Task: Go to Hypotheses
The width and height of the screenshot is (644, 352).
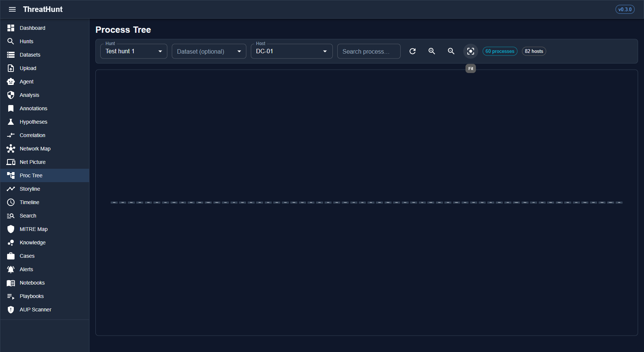Action: click(45, 122)
